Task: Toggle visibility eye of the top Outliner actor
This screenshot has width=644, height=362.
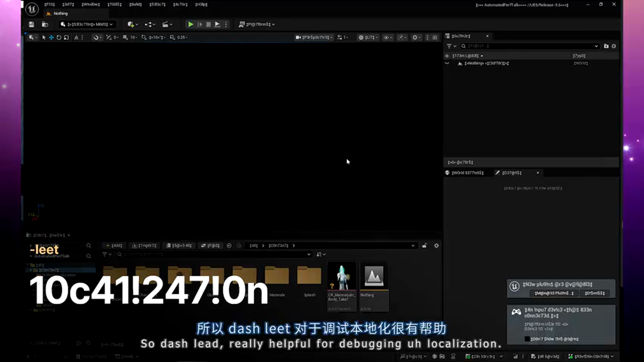Action: [448, 55]
